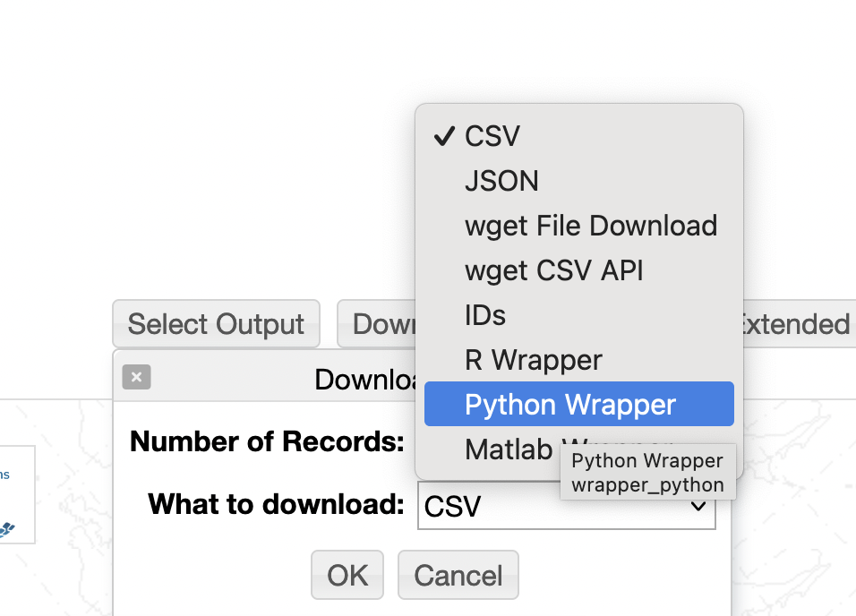Select Matlab Wrapper from the list
This screenshot has height=616, width=856.
point(507,449)
